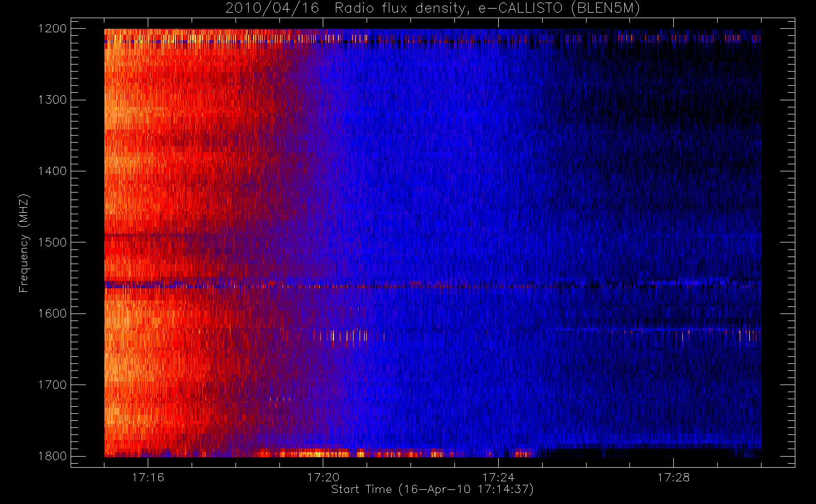The image size is (816, 504).
Task: Select the 1600 frequency axis label
Action: coord(52,313)
